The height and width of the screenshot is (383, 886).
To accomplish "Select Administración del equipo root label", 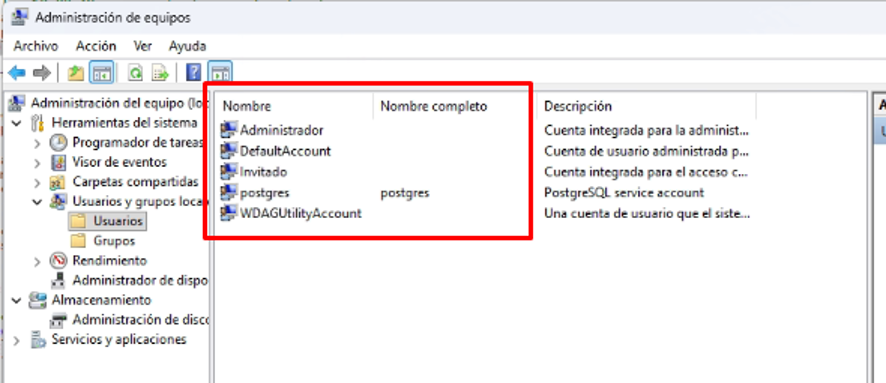I will point(120,103).
